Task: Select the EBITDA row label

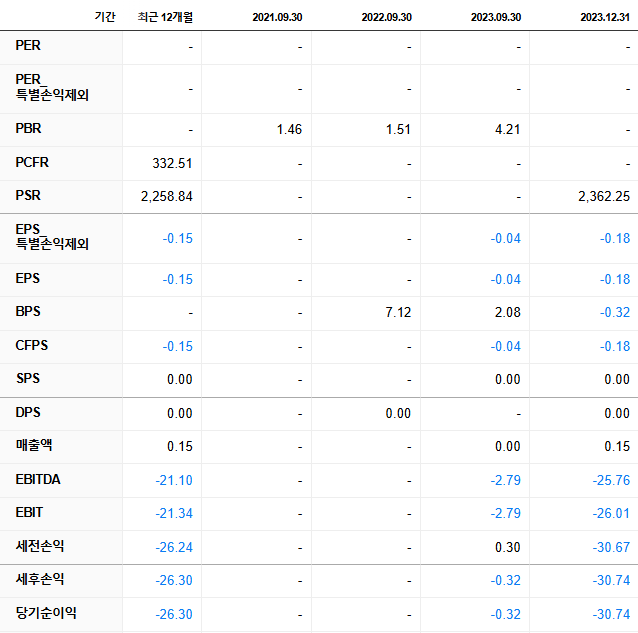Action: point(38,479)
